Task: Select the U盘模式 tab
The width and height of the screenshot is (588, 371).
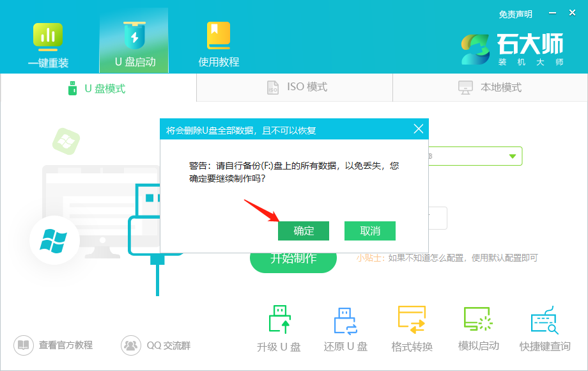Action: pyautogui.click(x=98, y=88)
